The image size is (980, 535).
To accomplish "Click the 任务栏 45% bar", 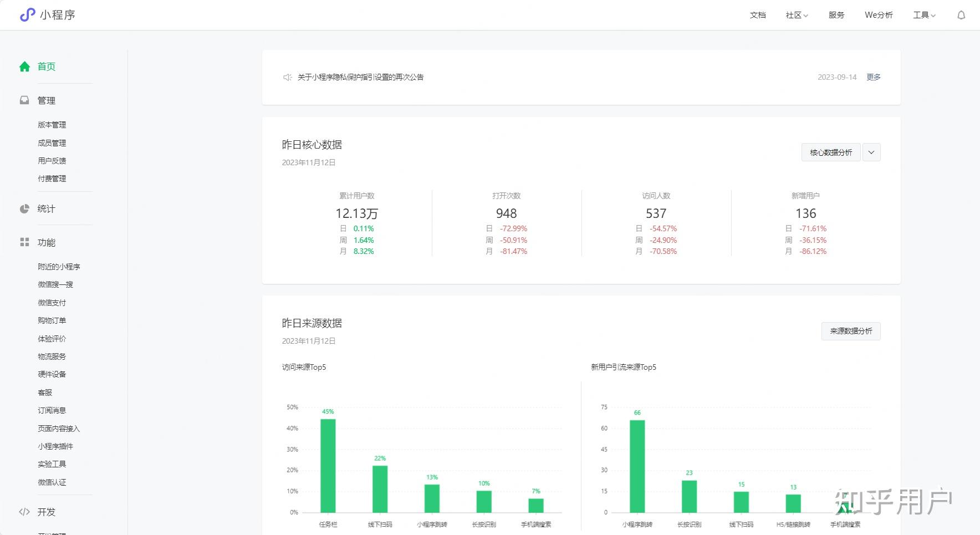I will click(x=328, y=466).
